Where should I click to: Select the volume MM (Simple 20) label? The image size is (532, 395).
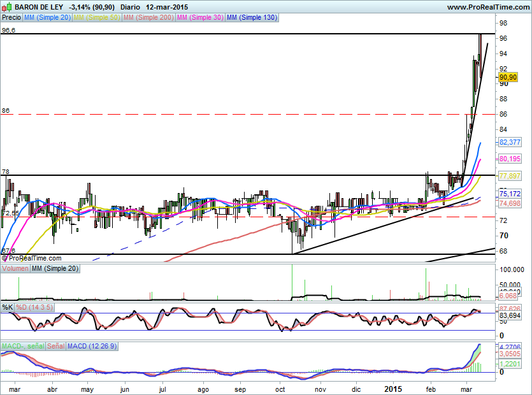point(55,269)
